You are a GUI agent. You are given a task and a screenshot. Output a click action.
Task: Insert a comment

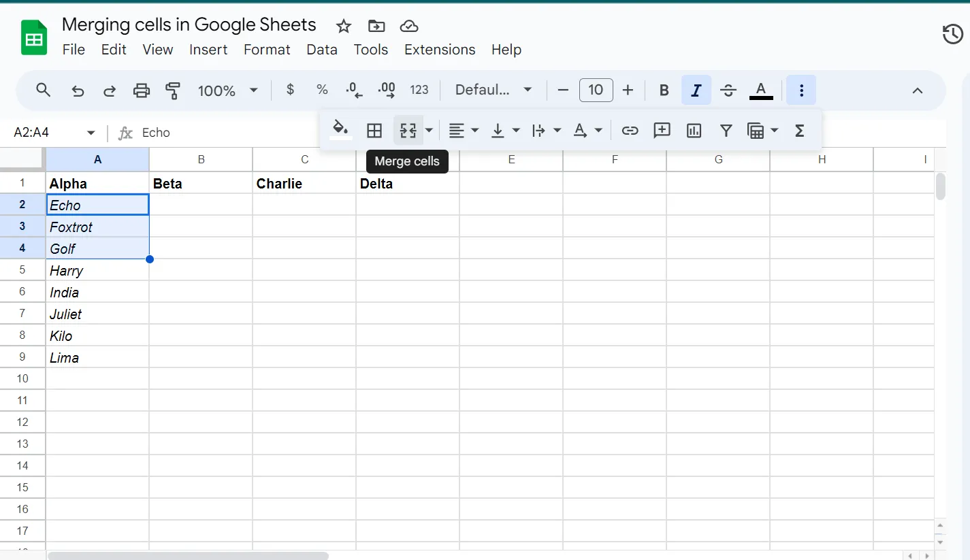pyautogui.click(x=662, y=130)
